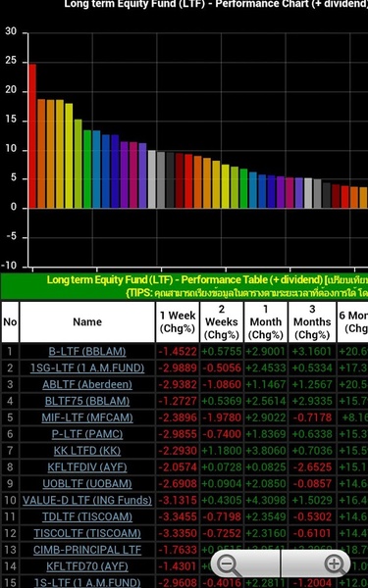The width and height of the screenshot is (368, 588).
Task: Click the +3.8060 one-month value
Action: coord(266,451)
